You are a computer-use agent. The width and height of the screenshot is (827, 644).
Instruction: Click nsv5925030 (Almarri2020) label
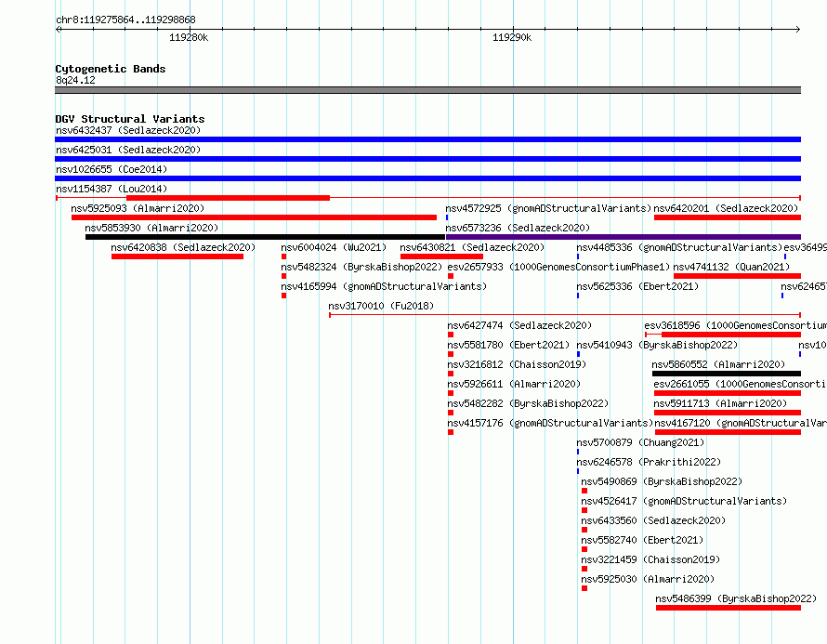(x=647, y=579)
